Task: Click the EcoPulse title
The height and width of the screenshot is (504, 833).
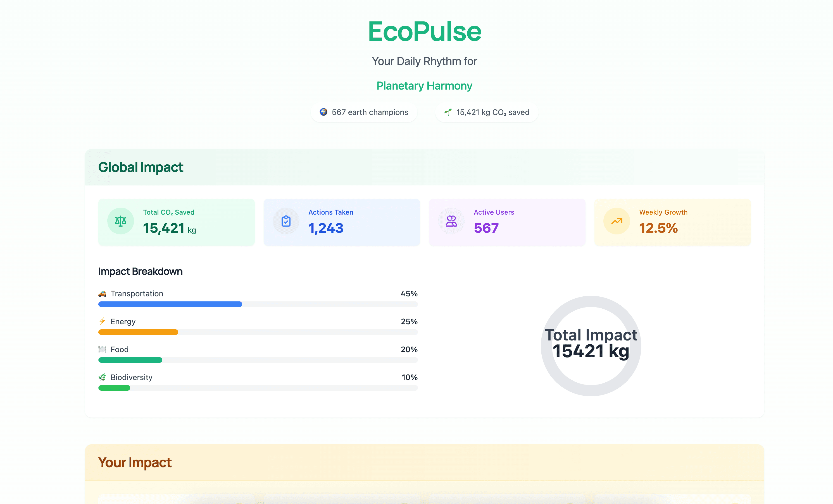Action: (425, 32)
